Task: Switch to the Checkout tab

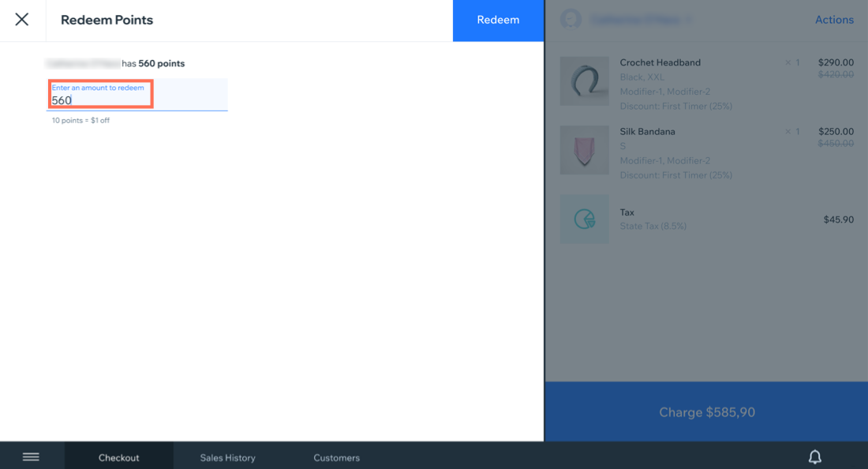Action: click(x=118, y=457)
